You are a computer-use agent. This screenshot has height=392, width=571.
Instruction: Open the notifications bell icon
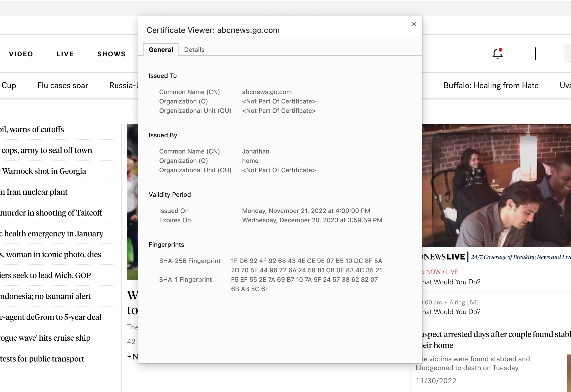[497, 53]
